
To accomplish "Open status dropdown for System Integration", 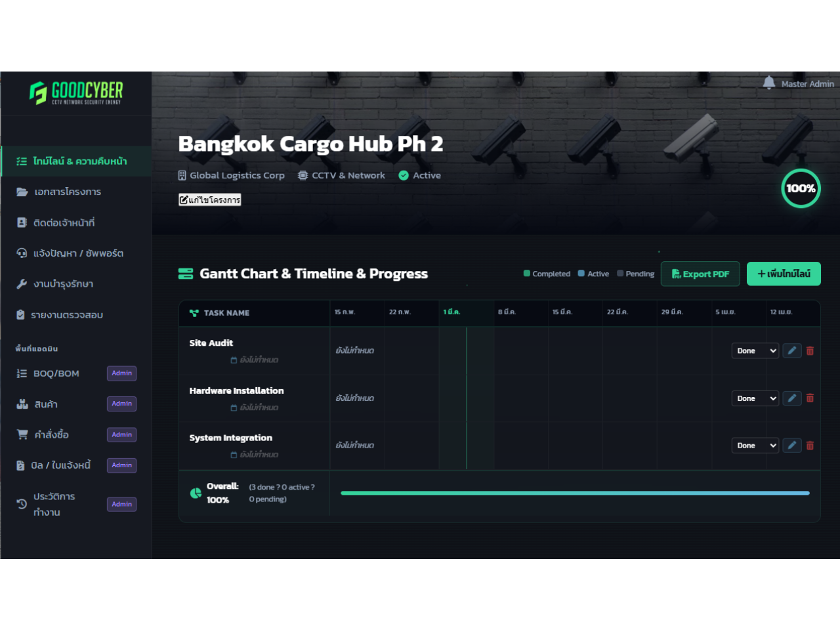I will click(x=755, y=446).
